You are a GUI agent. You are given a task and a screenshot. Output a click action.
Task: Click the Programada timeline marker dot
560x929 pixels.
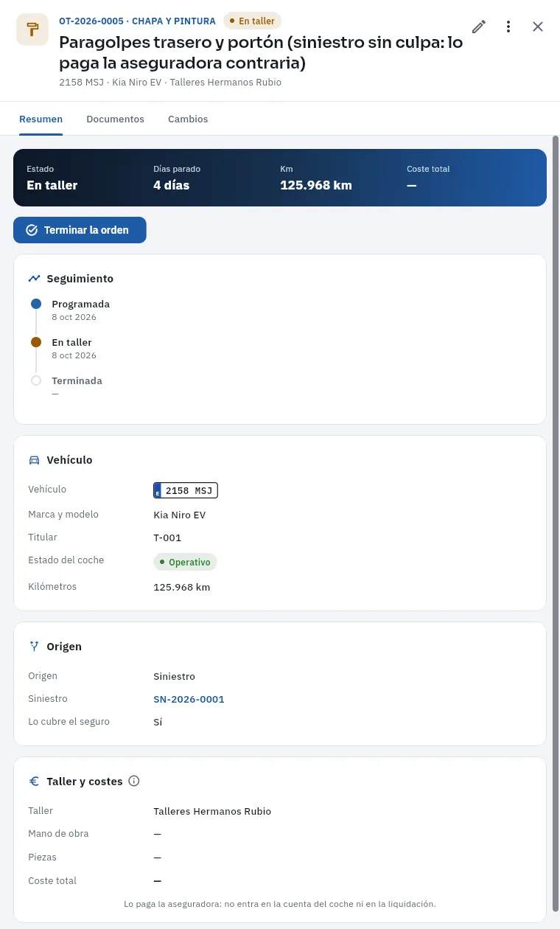tap(36, 304)
